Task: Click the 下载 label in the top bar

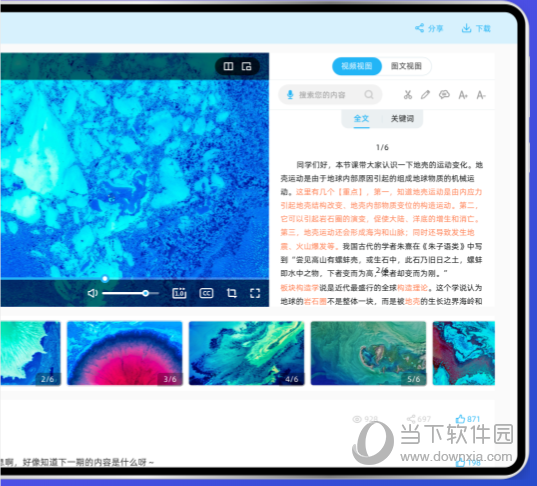Action: coord(483,28)
